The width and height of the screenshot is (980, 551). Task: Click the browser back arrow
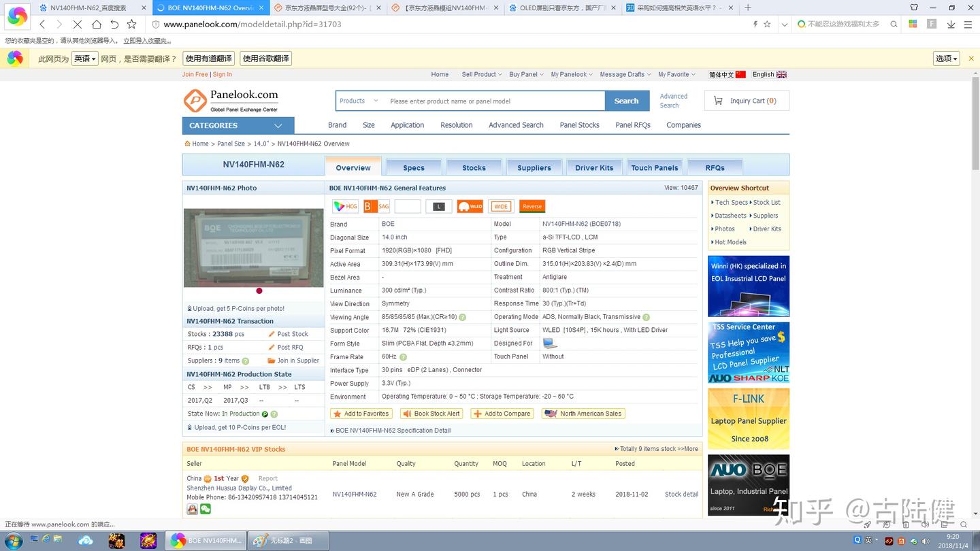[42, 24]
